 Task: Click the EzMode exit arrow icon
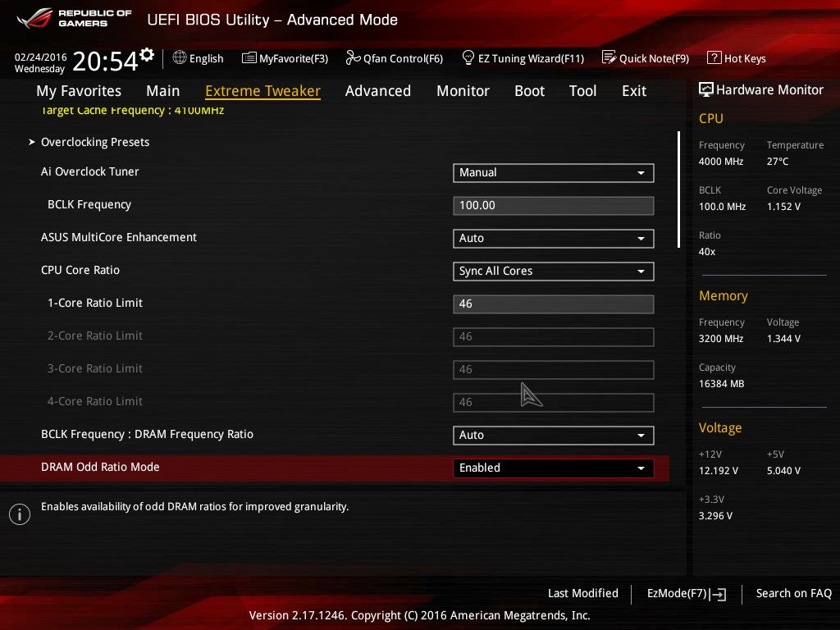(x=718, y=594)
